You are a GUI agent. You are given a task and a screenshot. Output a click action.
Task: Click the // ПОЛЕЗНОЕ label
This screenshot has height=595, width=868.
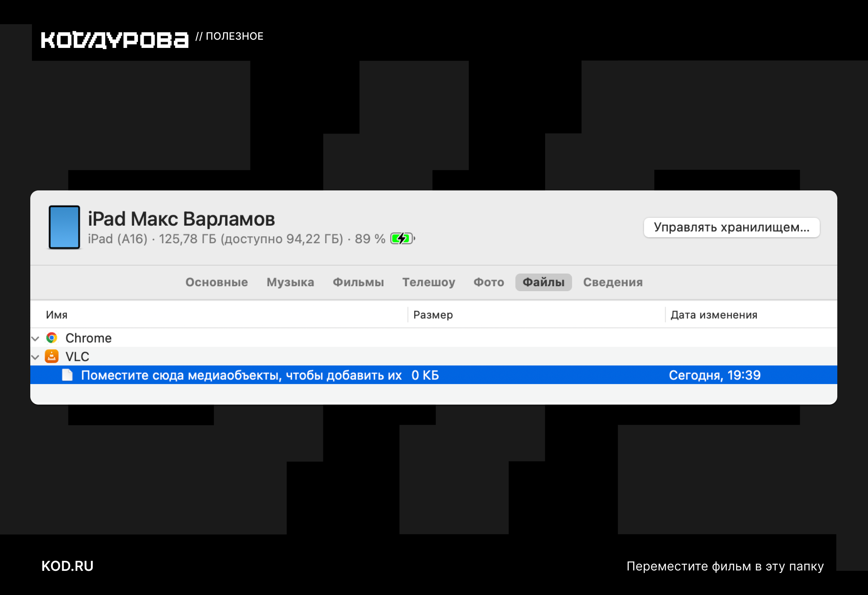(229, 36)
